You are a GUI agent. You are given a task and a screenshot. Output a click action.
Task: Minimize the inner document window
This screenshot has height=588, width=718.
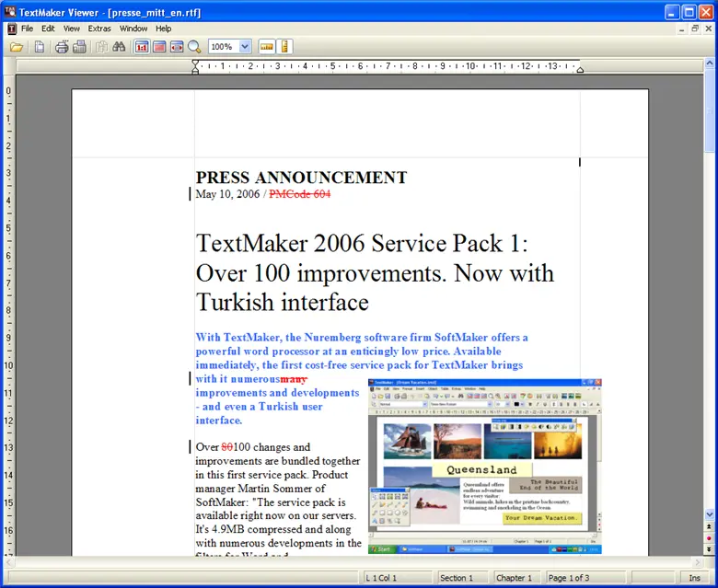(682, 29)
